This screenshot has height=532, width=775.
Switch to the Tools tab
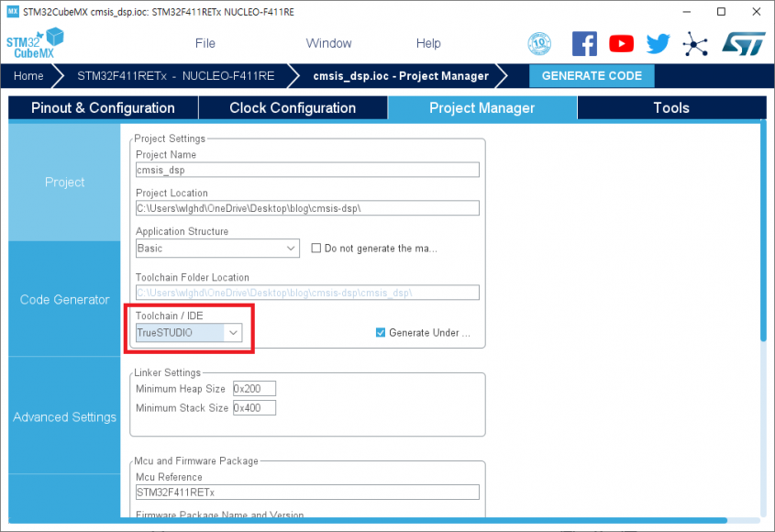[671, 108]
